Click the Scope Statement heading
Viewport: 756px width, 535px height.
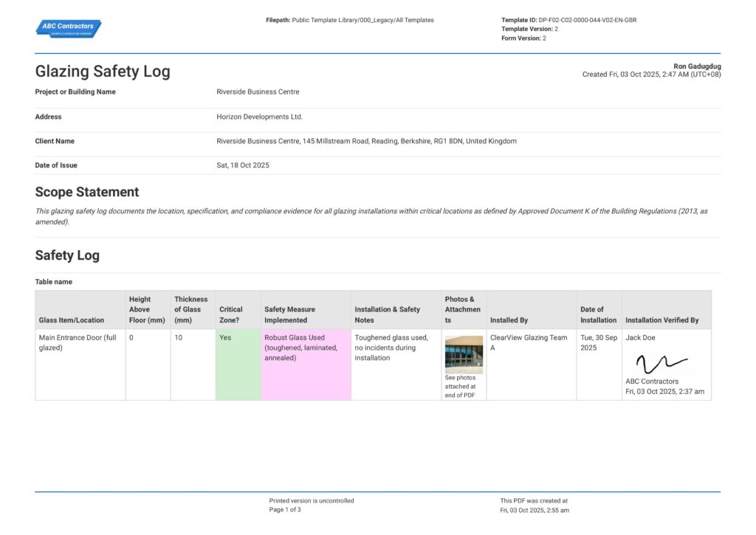click(x=86, y=191)
